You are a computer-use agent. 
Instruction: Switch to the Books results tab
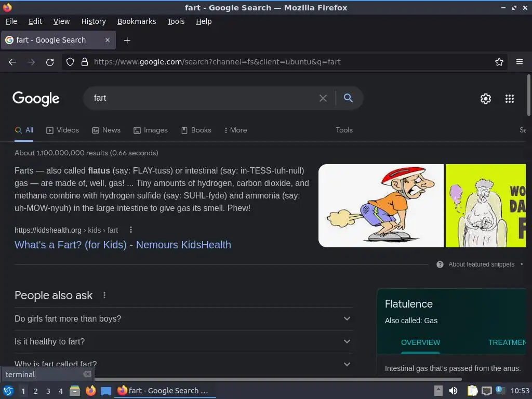(196, 130)
